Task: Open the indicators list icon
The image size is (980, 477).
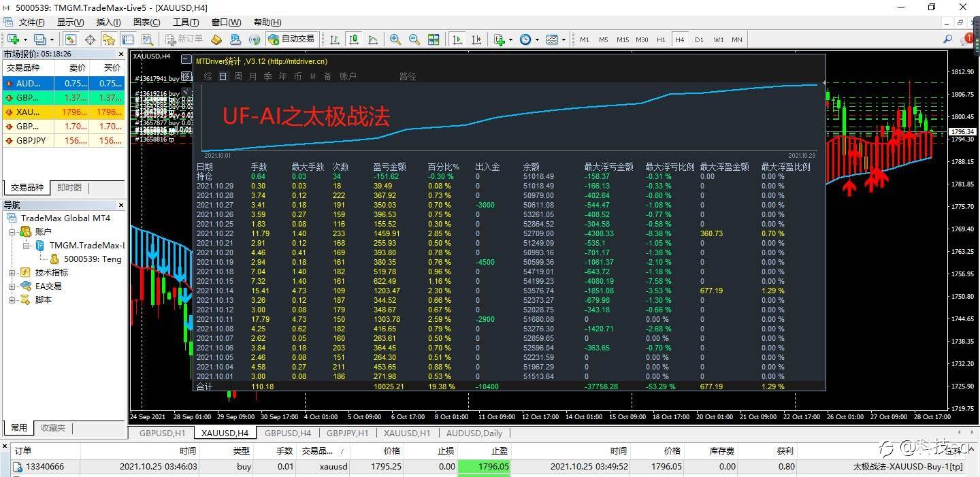Action: pos(500,39)
